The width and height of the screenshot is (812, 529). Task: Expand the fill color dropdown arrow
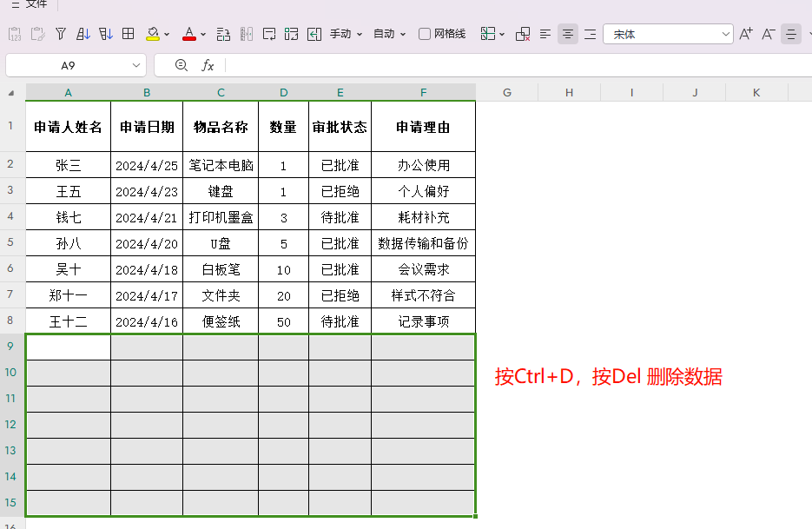coord(167,34)
